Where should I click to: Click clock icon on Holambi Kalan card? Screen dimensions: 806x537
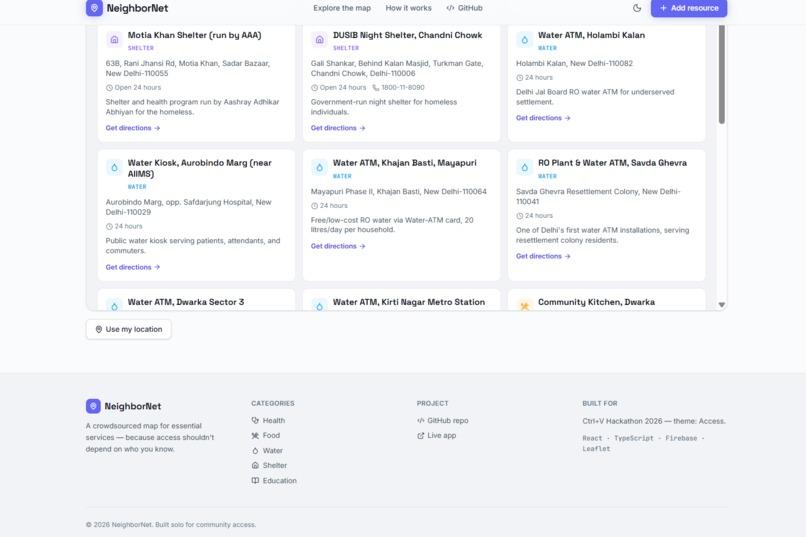(519, 78)
